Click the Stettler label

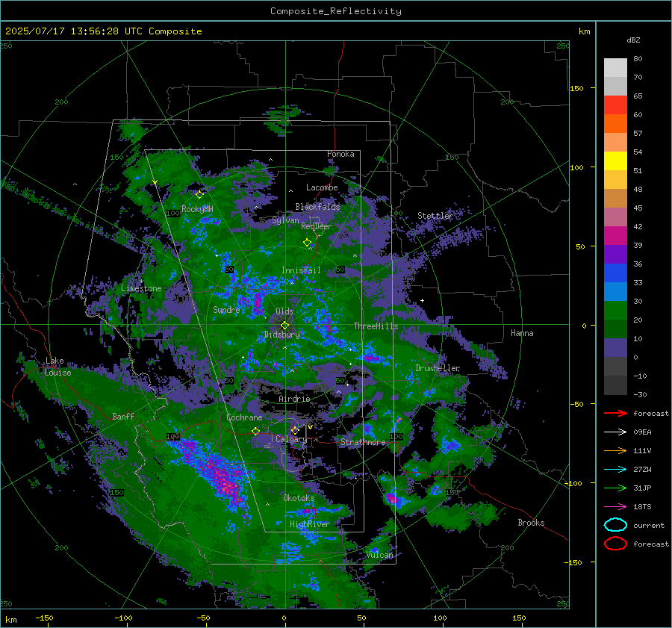click(435, 216)
